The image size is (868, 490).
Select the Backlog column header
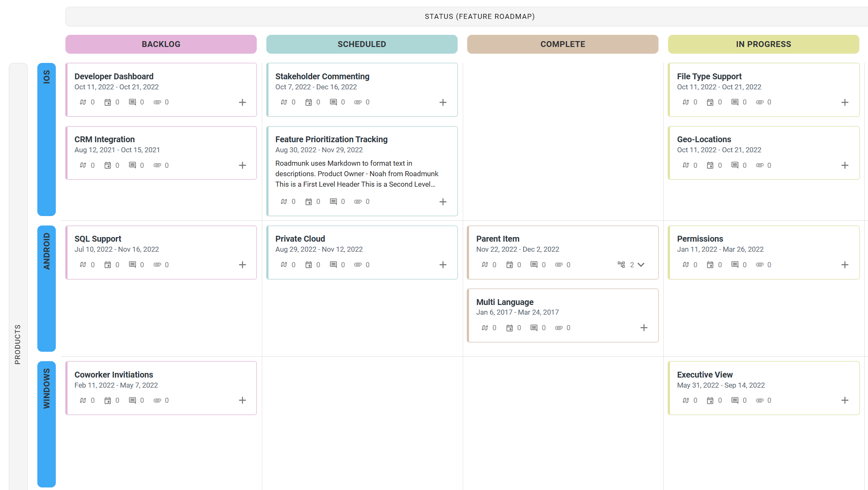pos(161,44)
